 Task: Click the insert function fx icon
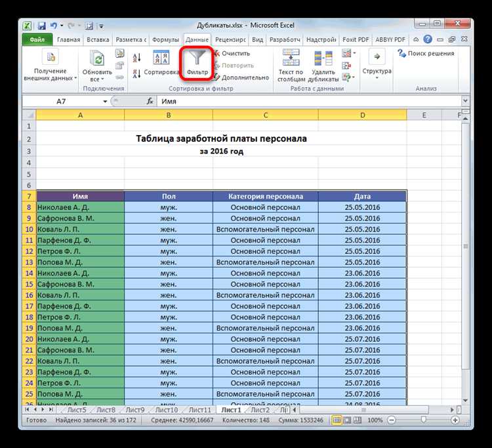150,101
